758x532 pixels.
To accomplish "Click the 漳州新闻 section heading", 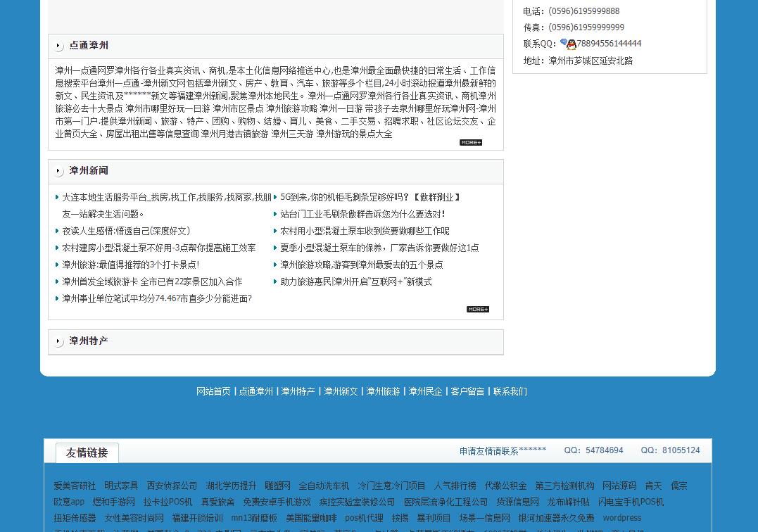I will pos(89,170).
